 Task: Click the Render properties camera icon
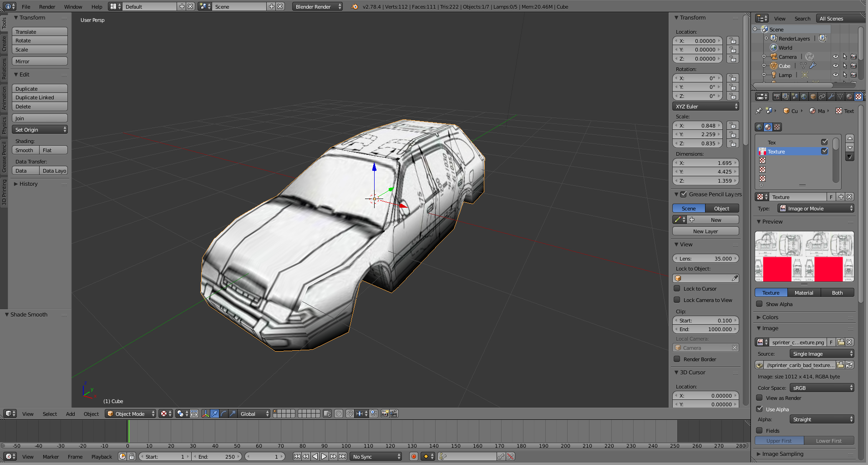tap(777, 97)
